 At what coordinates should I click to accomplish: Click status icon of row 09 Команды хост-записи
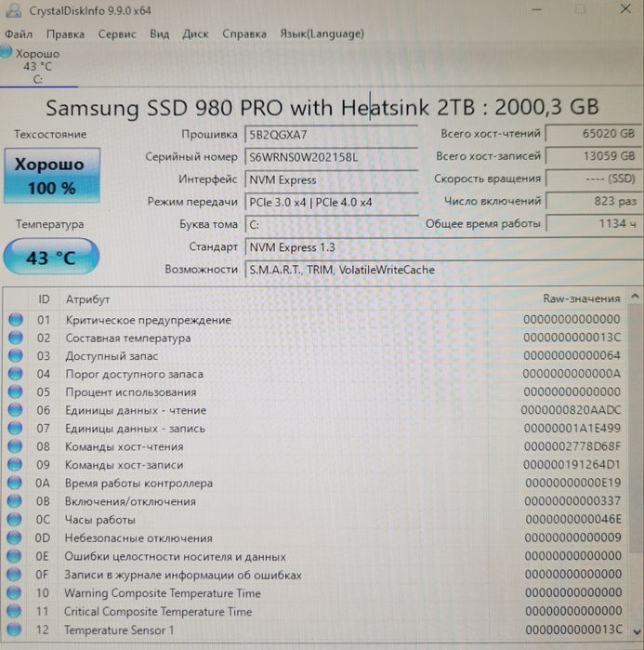tap(15, 465)
